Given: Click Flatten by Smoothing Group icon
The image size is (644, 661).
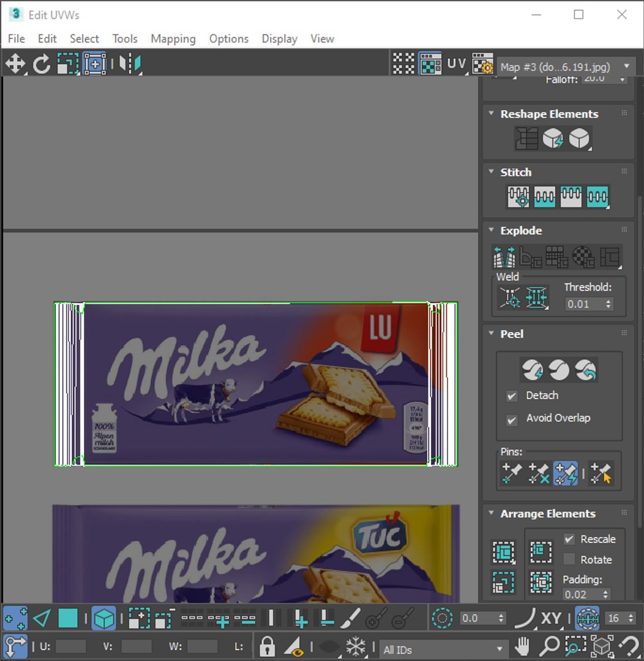Looking at the screenshot, I should click(x=556, y=257).
